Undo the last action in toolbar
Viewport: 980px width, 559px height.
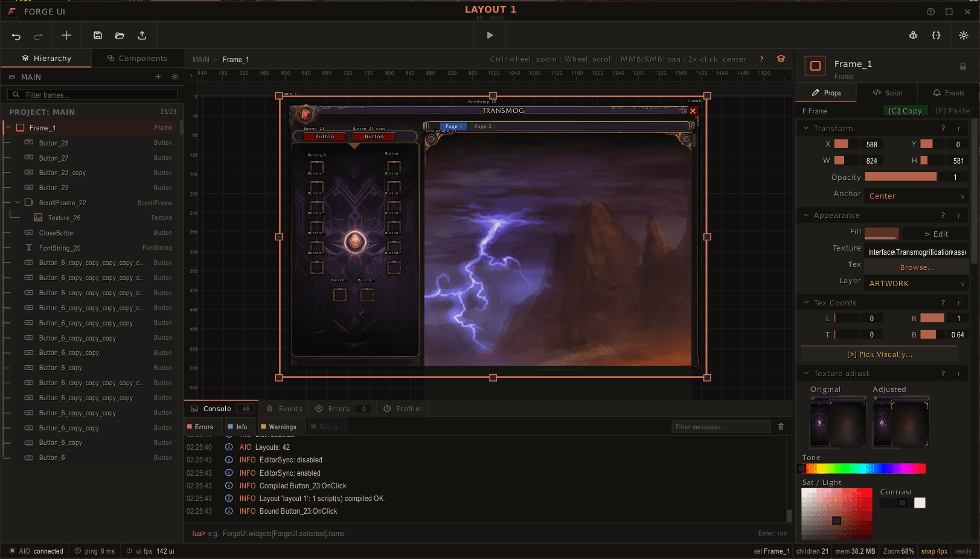[16, 36]
